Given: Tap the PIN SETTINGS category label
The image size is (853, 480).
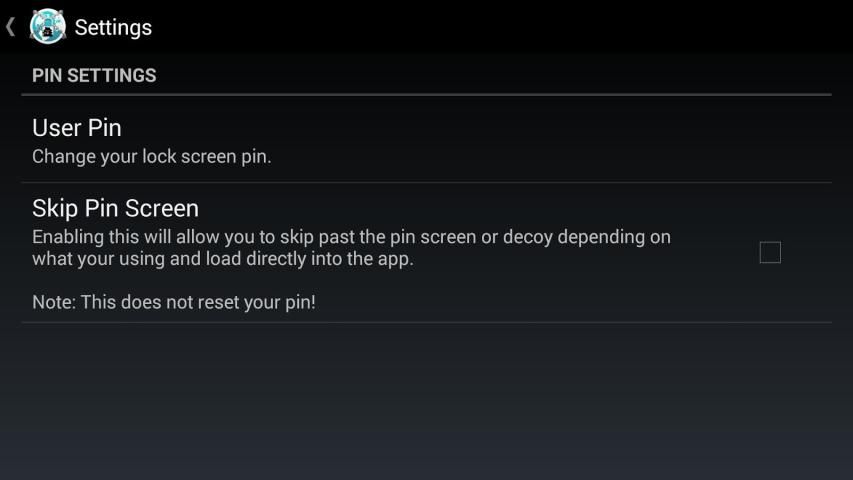Looking at the screenshot, I should [94, 75].
